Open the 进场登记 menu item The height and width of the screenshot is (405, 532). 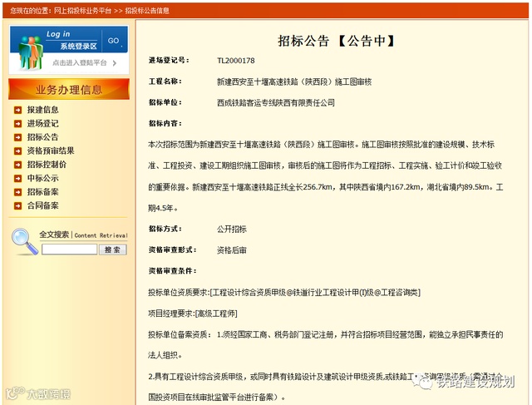click(x=42, y=124)
